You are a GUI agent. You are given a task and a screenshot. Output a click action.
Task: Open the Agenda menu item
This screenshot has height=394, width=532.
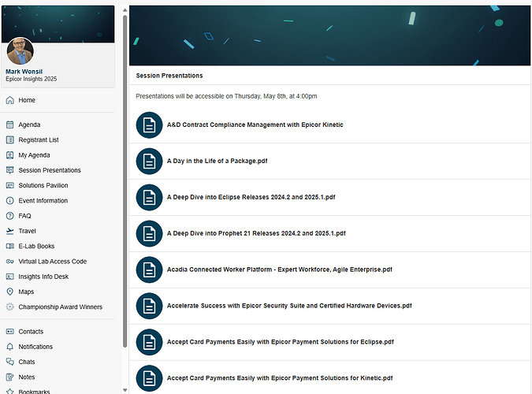point(29,125)
